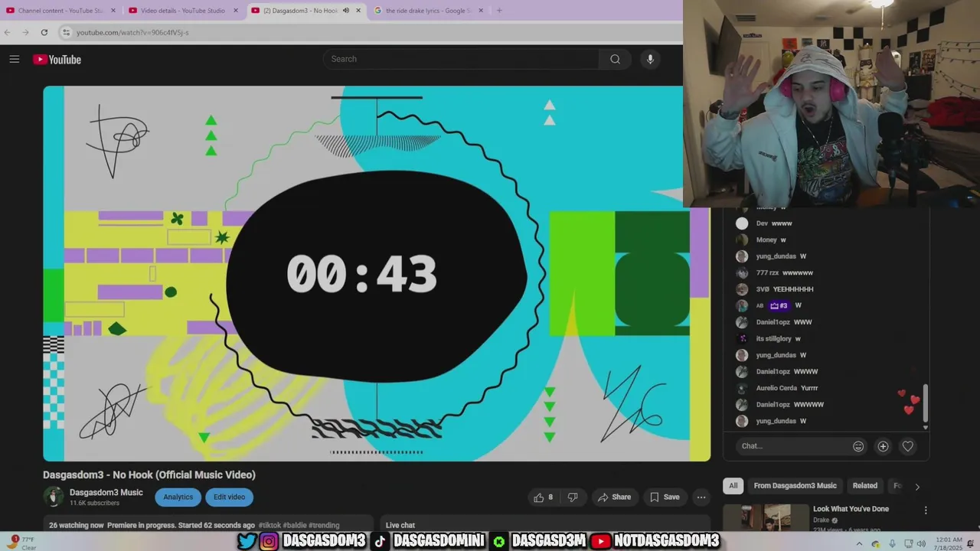The height and width of the screenshot is (551, 980).
Task: Close the Video details tab
Action: (x=236, y=11)
